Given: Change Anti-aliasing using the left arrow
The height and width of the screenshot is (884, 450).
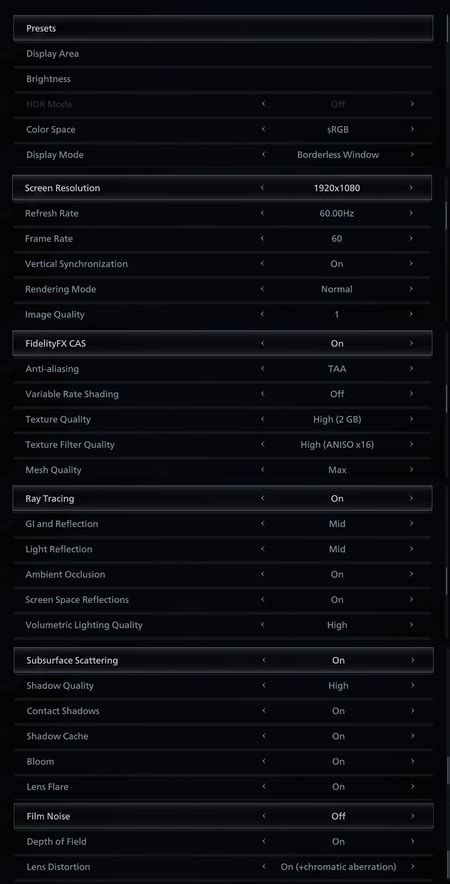Looking at the screenshot, I should pos(262,369).
